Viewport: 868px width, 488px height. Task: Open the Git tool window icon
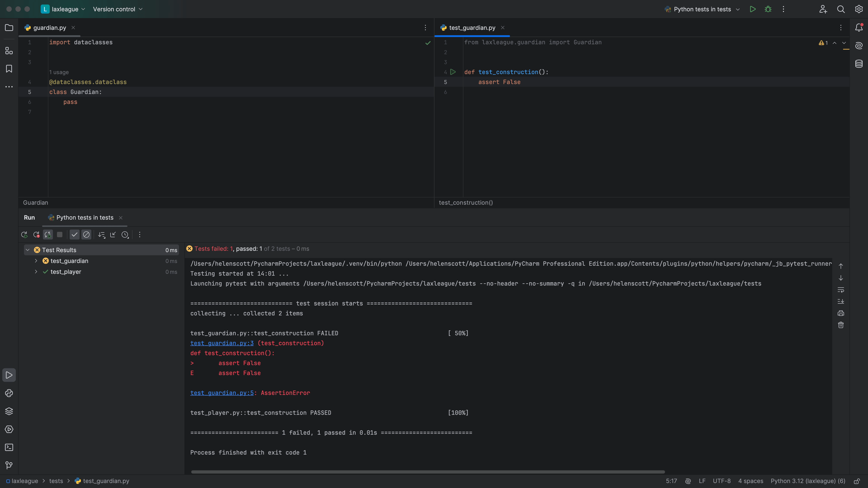pos(9,465)
